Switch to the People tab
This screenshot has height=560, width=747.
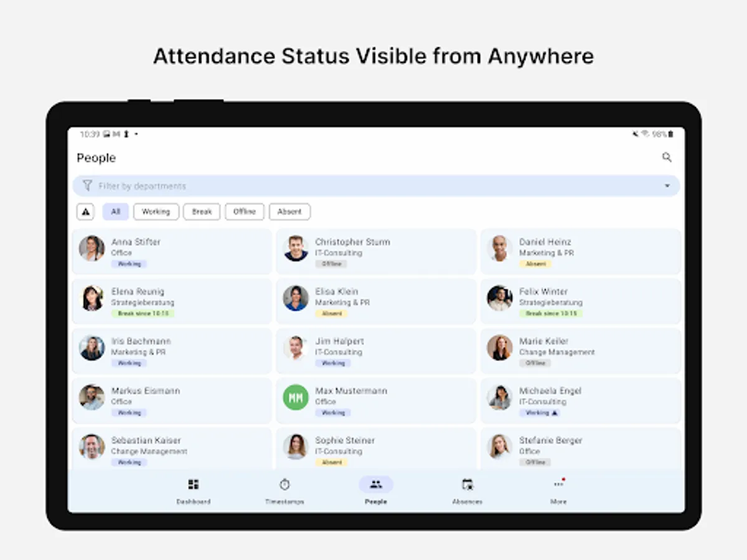click(x=375, y=490)
